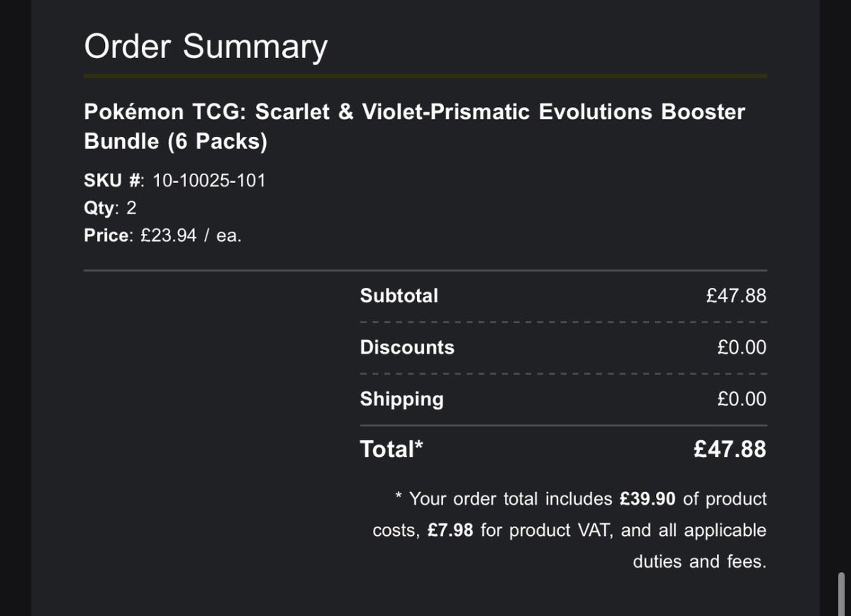The image size is (851, 616).
Task: Select the Subtotal amount £47.88
Action: 735,296
